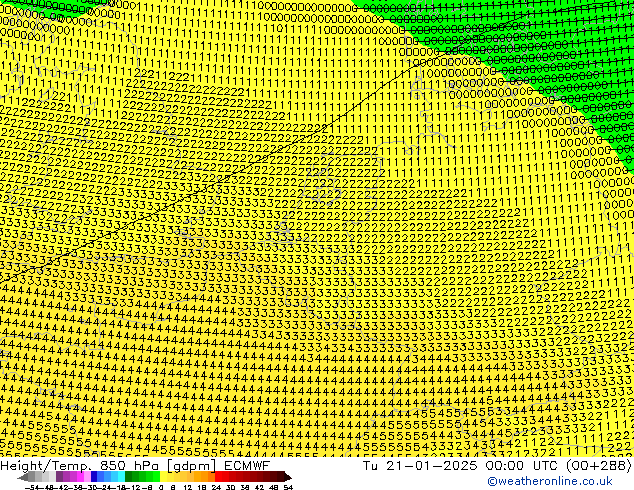The width and height of the screenshot is (634, 490).
Task: Click the '-54' label at the legend's left end
Action: 32,487
